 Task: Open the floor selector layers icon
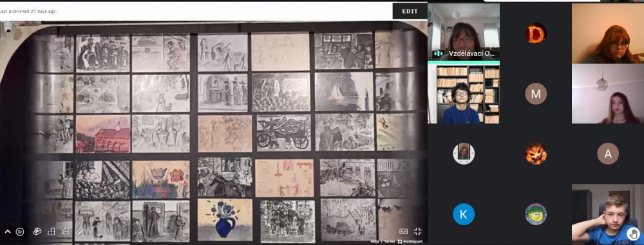click(x=66, y=232)
